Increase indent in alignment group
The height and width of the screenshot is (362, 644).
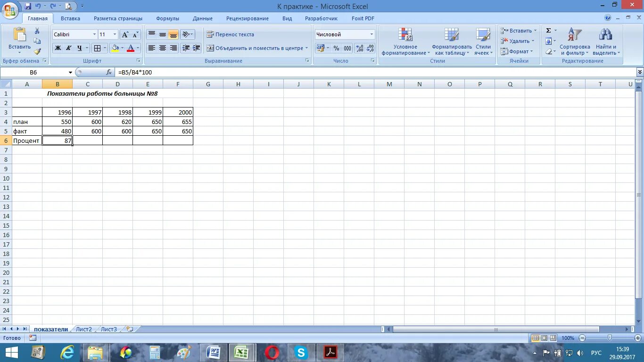coord(197,48)
